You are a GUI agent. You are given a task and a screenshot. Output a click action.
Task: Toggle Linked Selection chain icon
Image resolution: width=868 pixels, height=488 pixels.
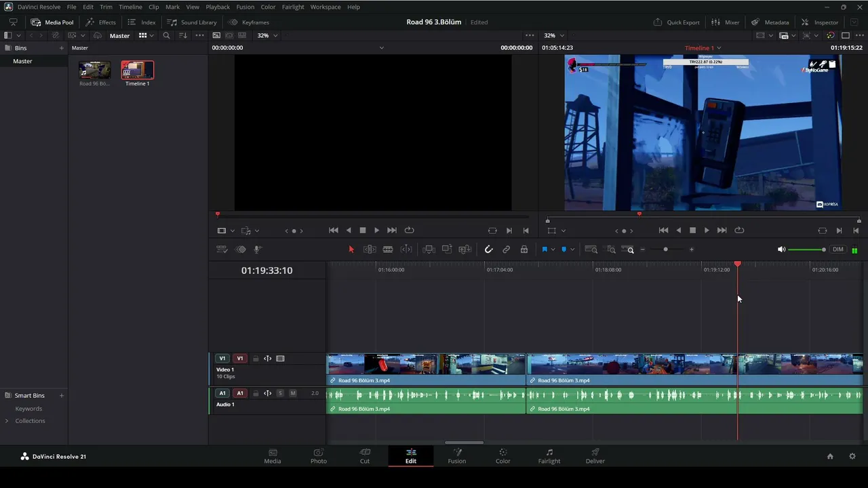(x=506, y=249)
